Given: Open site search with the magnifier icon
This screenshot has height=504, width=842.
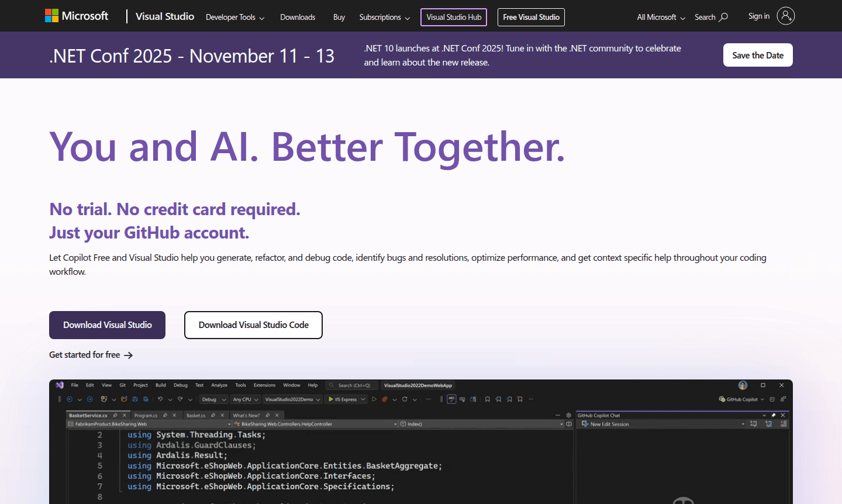Looking at the screenshot, I should tap(724, 17).
